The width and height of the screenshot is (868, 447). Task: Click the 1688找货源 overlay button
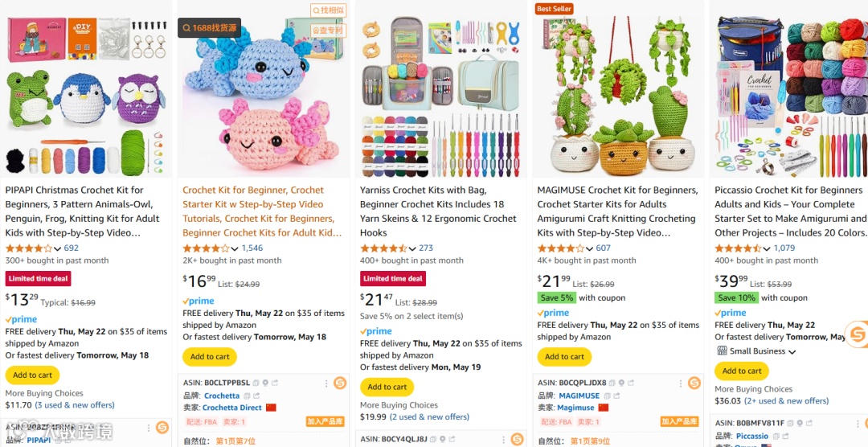tap(209, 27)
